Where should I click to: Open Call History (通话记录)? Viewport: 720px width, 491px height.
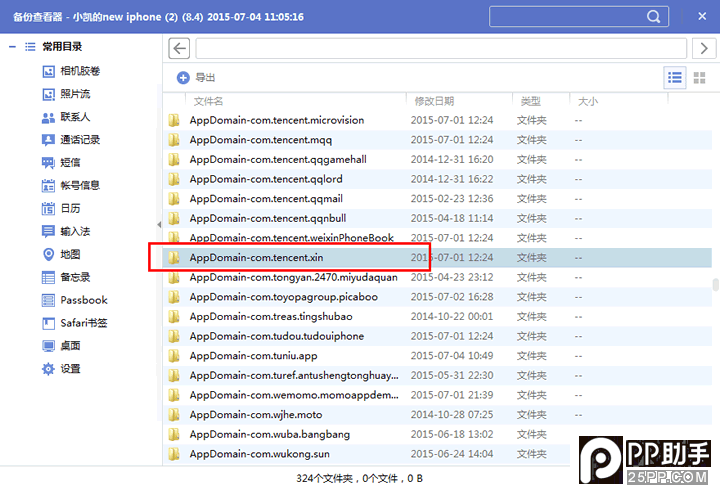click(71, 140)
